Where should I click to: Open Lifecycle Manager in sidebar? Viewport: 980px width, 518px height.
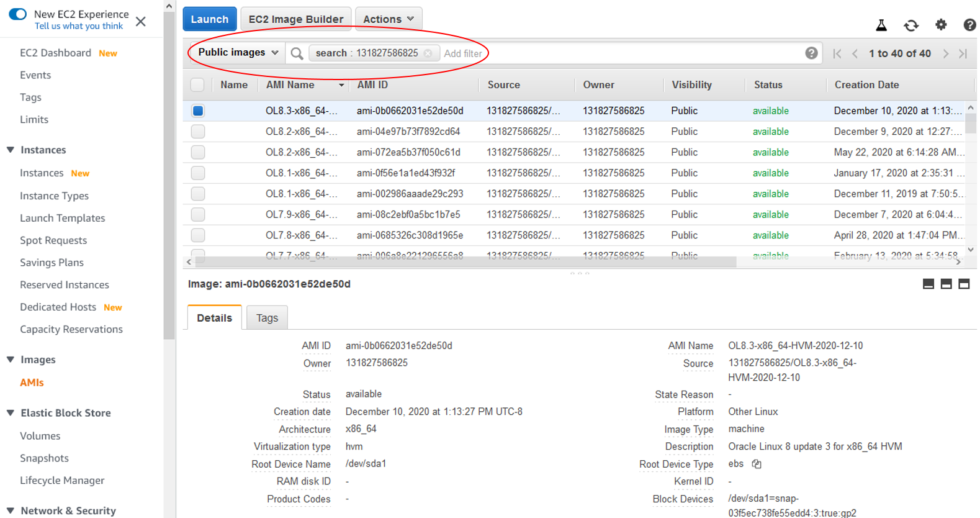point(62,480)
